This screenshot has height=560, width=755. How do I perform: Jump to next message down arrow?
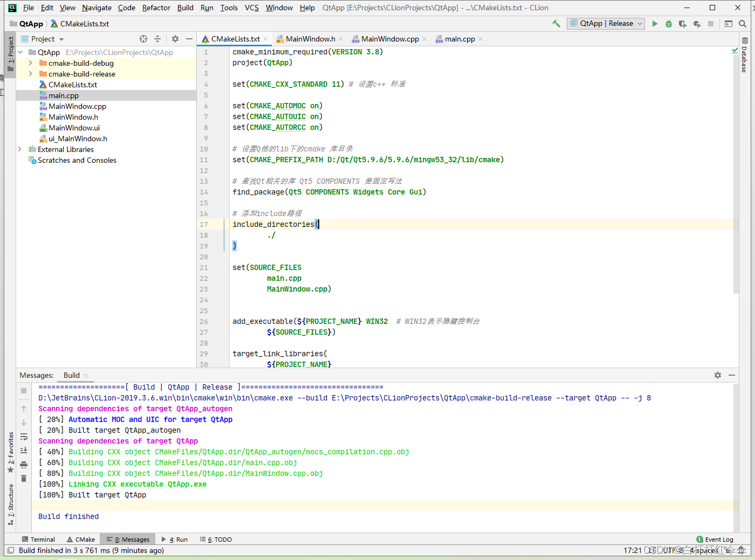24,423
